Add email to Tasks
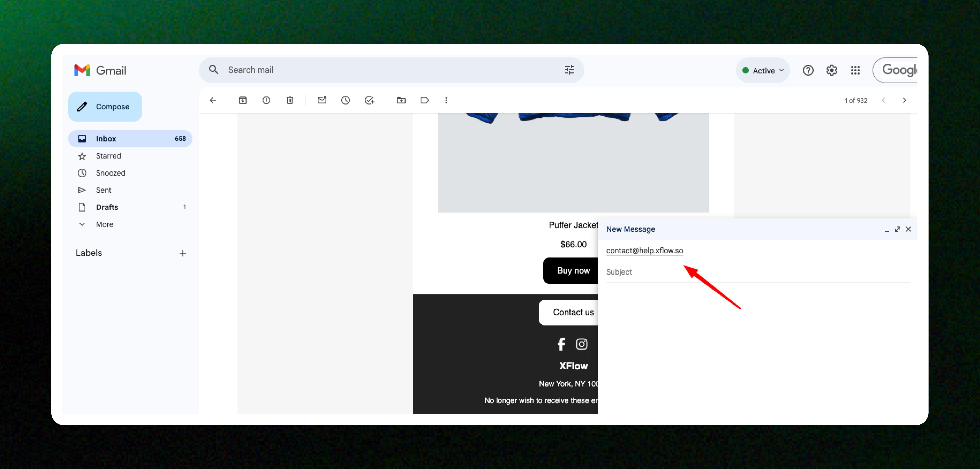The width and height of the screenshot is (980, 469). [x=369, y=100]
